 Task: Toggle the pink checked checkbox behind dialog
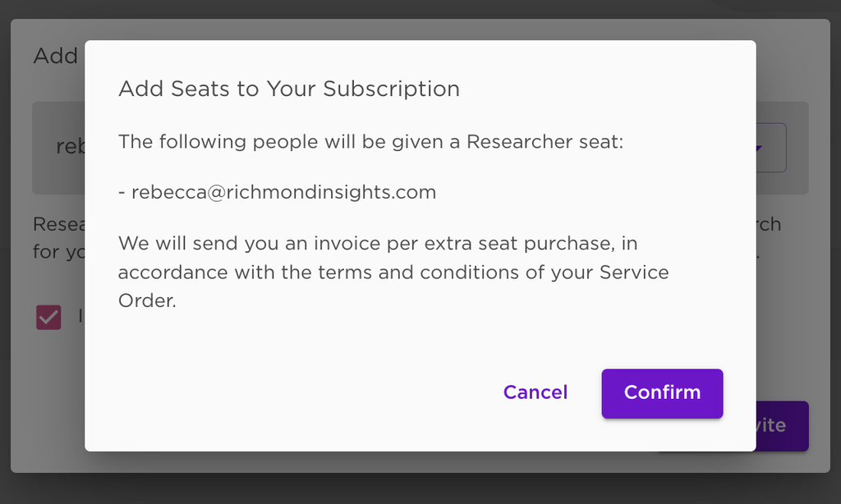pyautogui.click(x=48, y=317)
